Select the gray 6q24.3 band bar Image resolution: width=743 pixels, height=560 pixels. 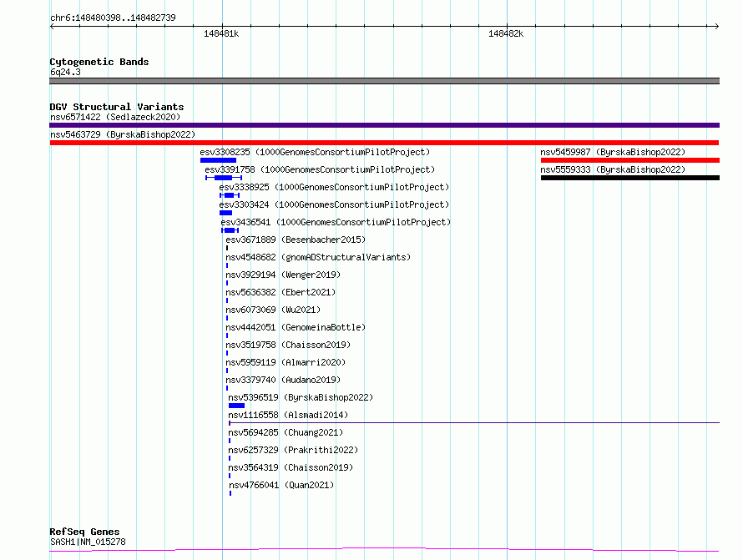[384, 81]
